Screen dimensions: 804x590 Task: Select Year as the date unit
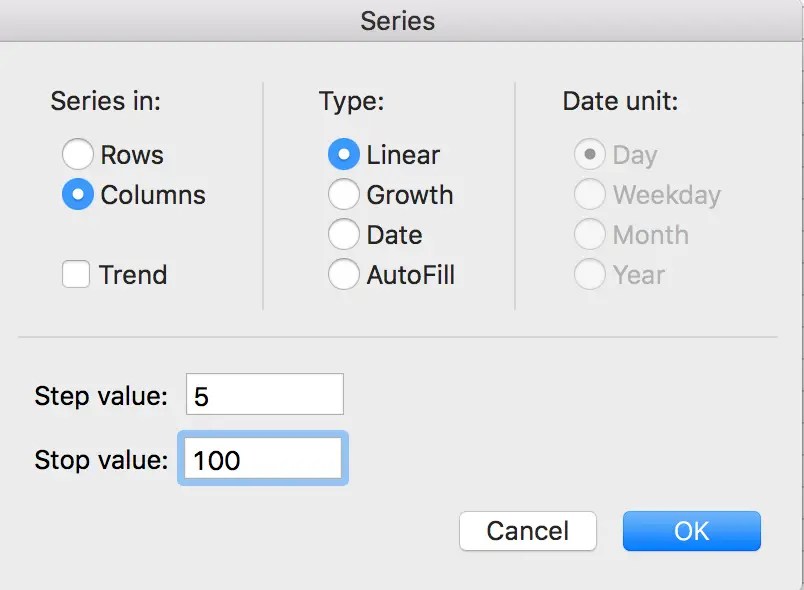590,275
